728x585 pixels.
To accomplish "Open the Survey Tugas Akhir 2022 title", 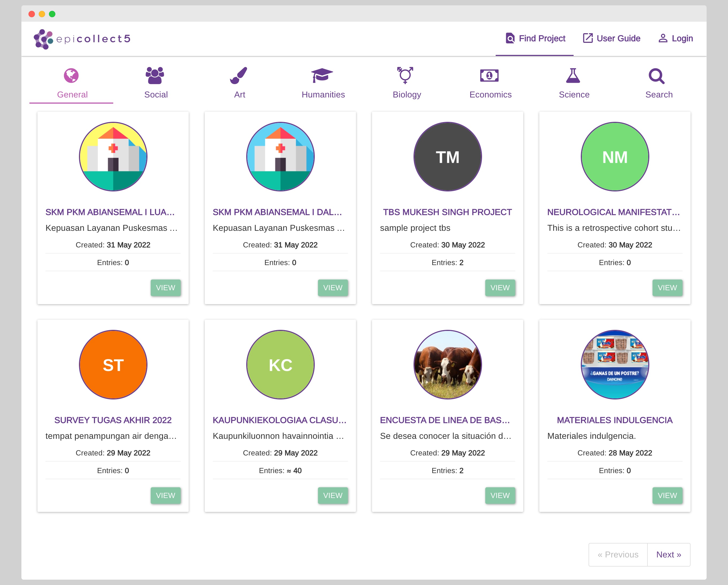I will (113, 420).
